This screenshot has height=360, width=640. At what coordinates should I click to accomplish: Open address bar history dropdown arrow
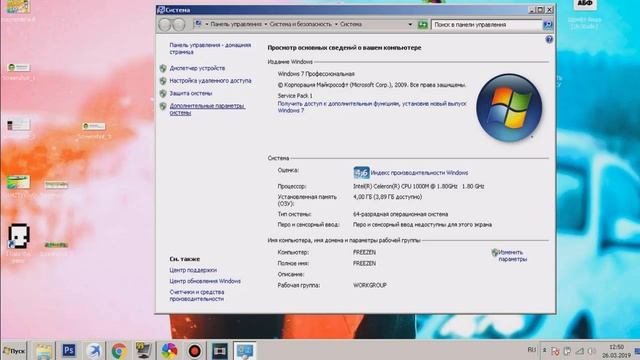pyautogui.click(x=410, y=24)
